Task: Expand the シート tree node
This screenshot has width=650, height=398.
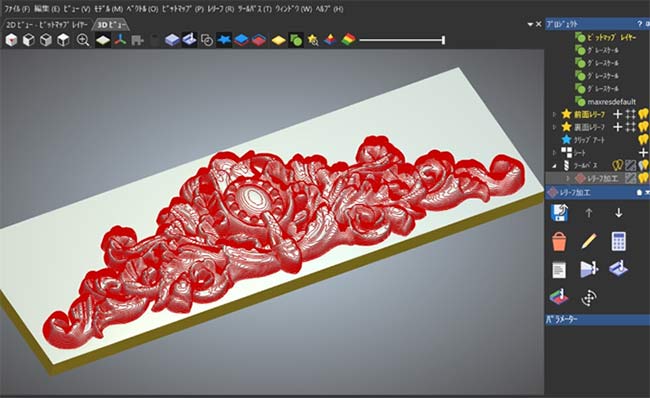Action: click(x=554, y=153)
